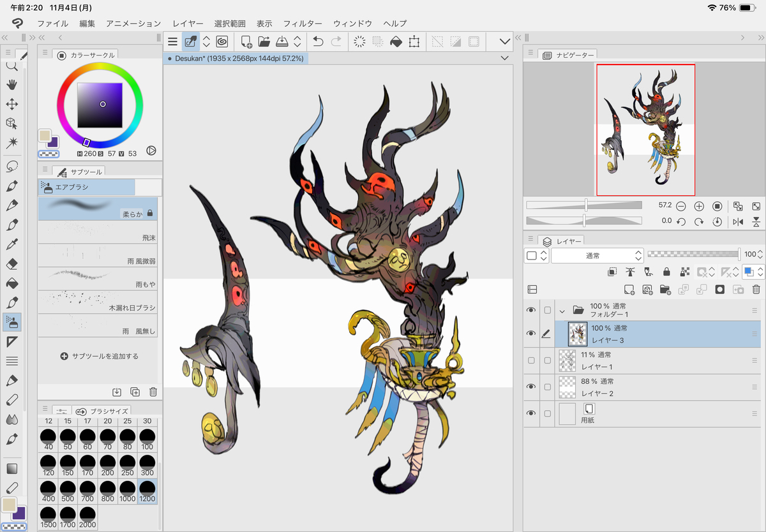
Task: Select the Gradient tool
Action: [x=11, y=469]
